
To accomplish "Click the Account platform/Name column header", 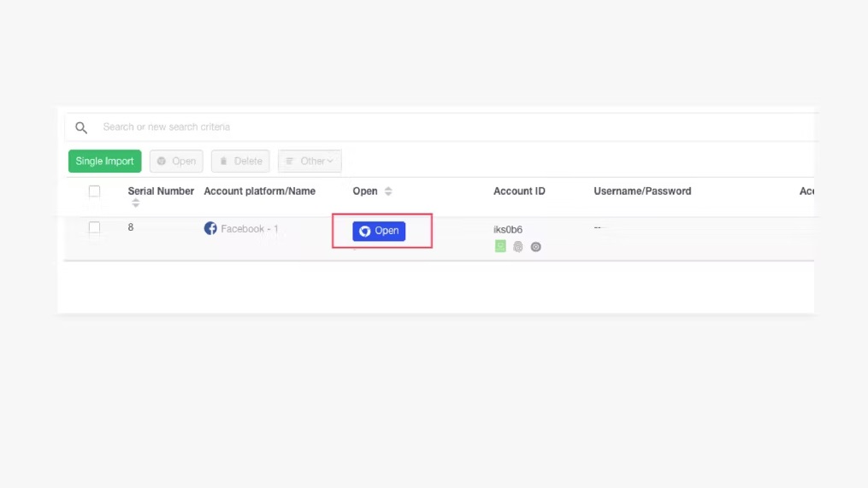I will click(260, 191).
